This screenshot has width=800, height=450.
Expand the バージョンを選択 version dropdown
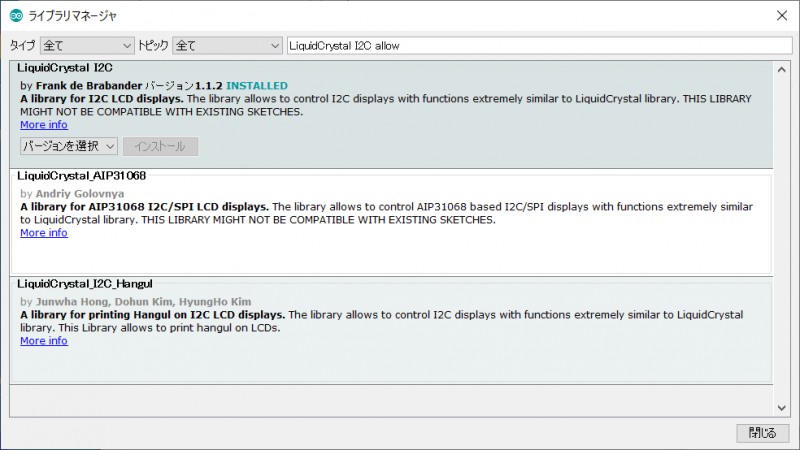pyautogui.click(x=69, y=147)
